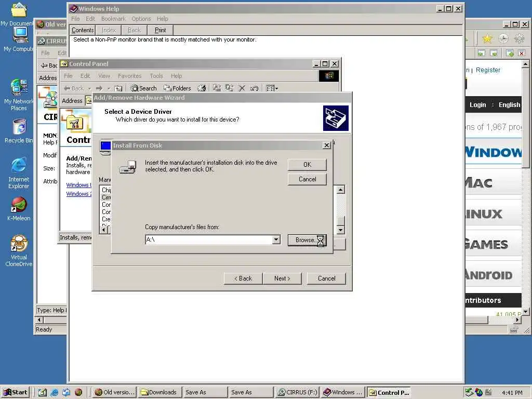Click Up folder icon in Control Panel toolbar
532x399 pixels.
118,88
